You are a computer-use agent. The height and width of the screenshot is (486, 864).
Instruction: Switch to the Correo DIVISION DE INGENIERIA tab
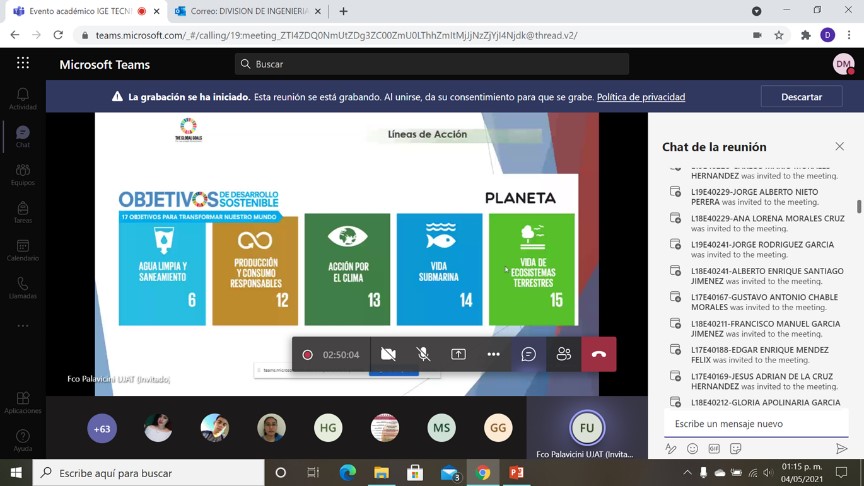tap(247, 11)
